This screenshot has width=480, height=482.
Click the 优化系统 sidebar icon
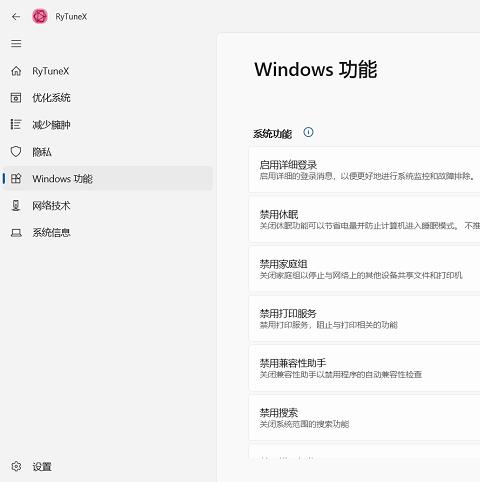[16, 98]
